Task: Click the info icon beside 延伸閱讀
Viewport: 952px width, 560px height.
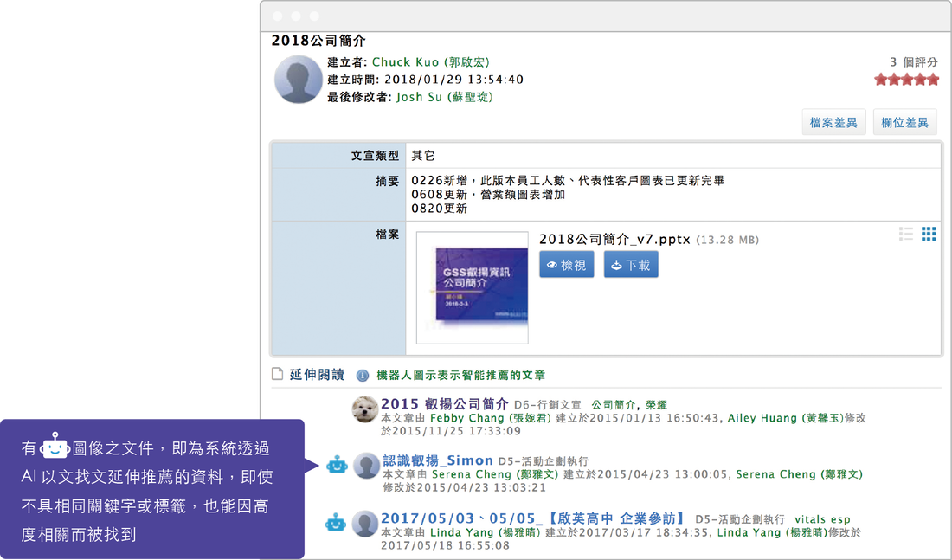Action: (x=363, y=376)
